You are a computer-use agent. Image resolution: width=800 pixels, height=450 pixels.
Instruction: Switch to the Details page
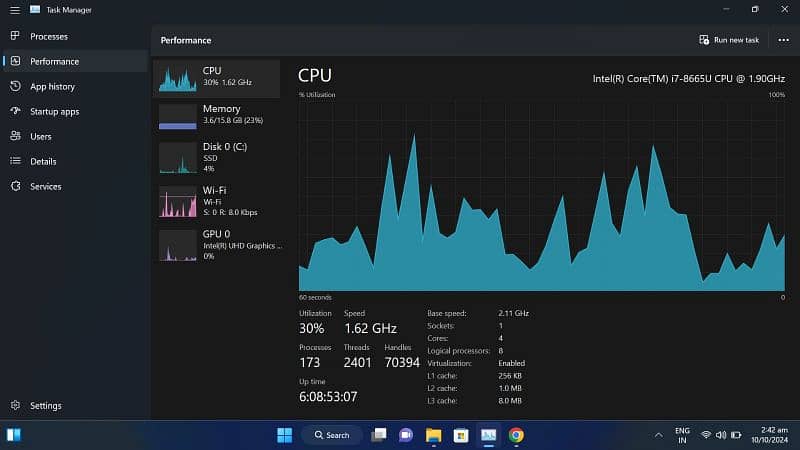tap(42, 161)
